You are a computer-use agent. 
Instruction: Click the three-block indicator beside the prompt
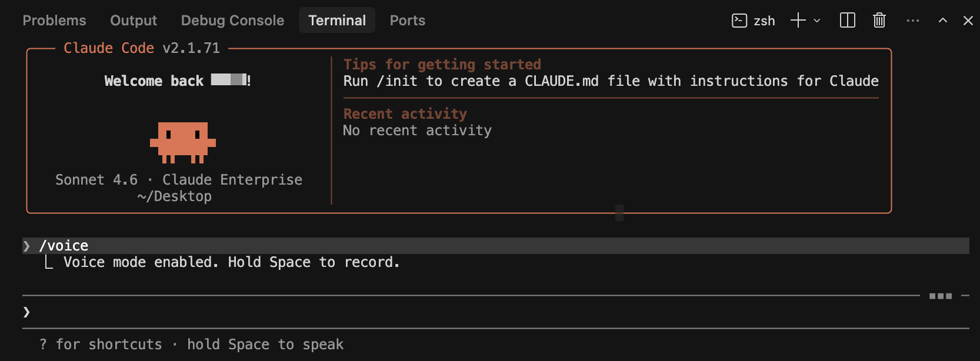[940, 296]
